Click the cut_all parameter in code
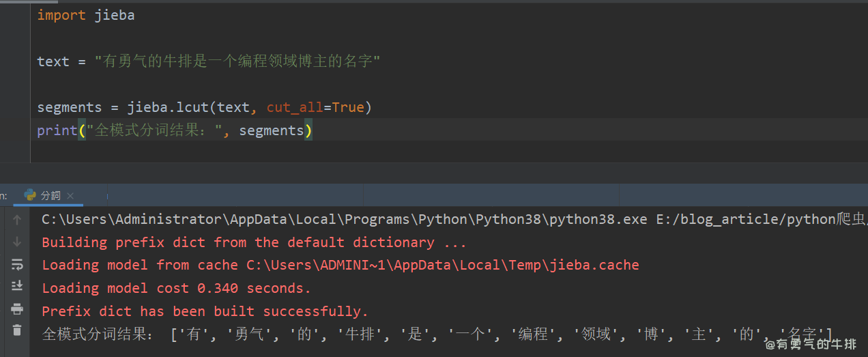Viewport: 868px width, 357px height. pyautogui.click(x=293, y=107)
